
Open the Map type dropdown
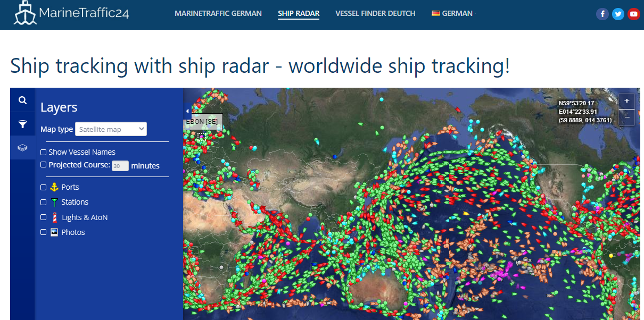click(111, 129)
